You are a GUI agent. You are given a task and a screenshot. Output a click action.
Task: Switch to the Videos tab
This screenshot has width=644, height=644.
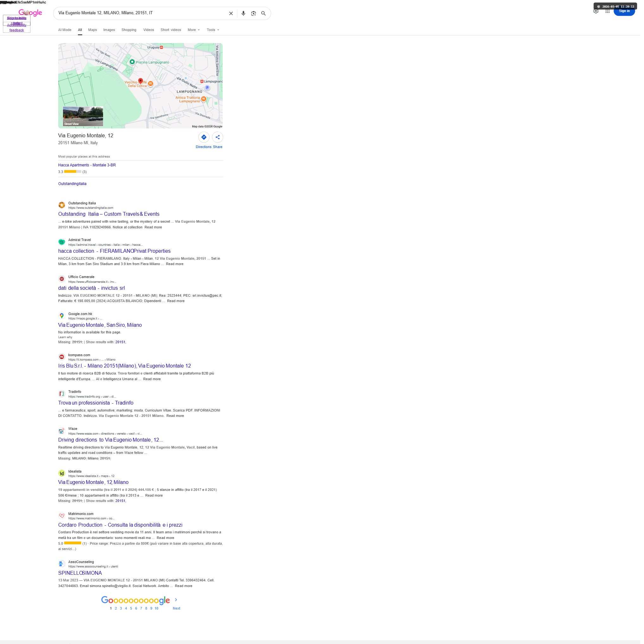[x=149, y=30]
